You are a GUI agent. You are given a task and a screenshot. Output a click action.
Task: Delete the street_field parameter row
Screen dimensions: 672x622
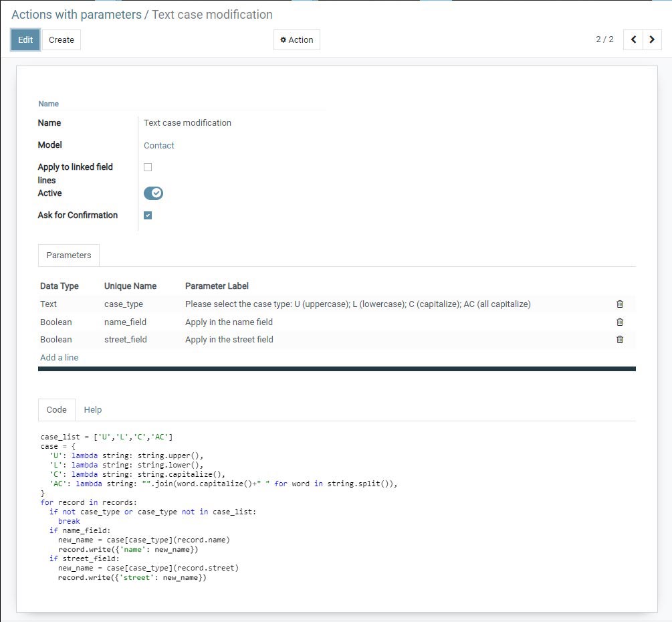coord(620,340)
